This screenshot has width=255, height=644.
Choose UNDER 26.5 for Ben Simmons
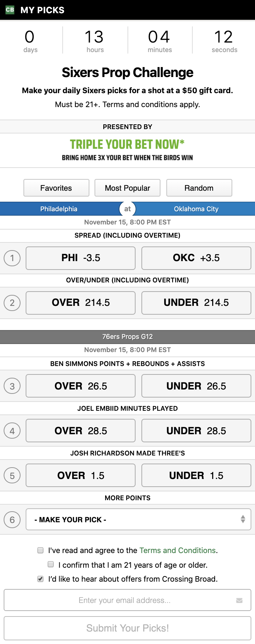[196, 386]
